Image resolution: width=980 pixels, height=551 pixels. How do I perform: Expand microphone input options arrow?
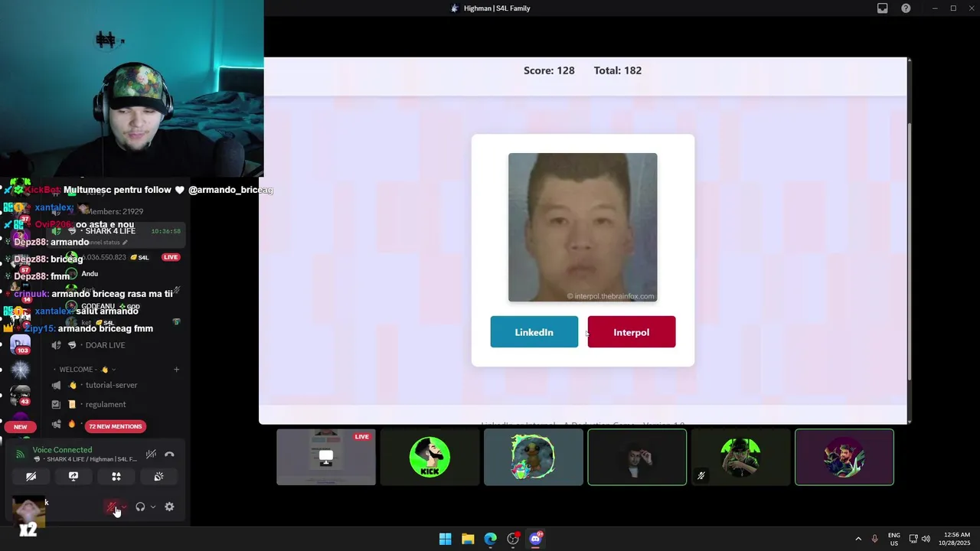pyautogui.click(x=124, y=507)
